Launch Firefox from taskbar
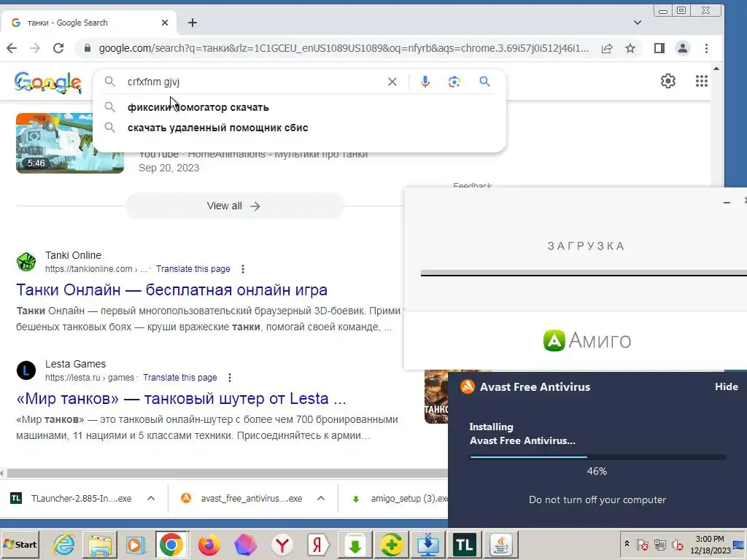This screenshot has width=747, height=560. pos(209,544)
